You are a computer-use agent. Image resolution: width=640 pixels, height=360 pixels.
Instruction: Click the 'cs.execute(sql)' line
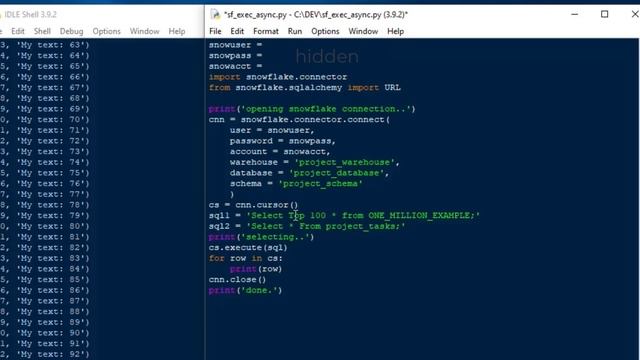248,247
